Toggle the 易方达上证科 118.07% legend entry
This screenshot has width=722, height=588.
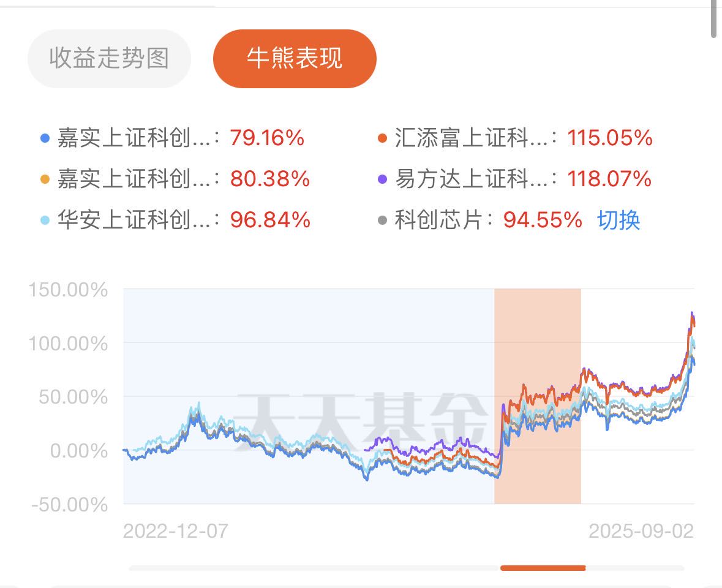point(515,179)
